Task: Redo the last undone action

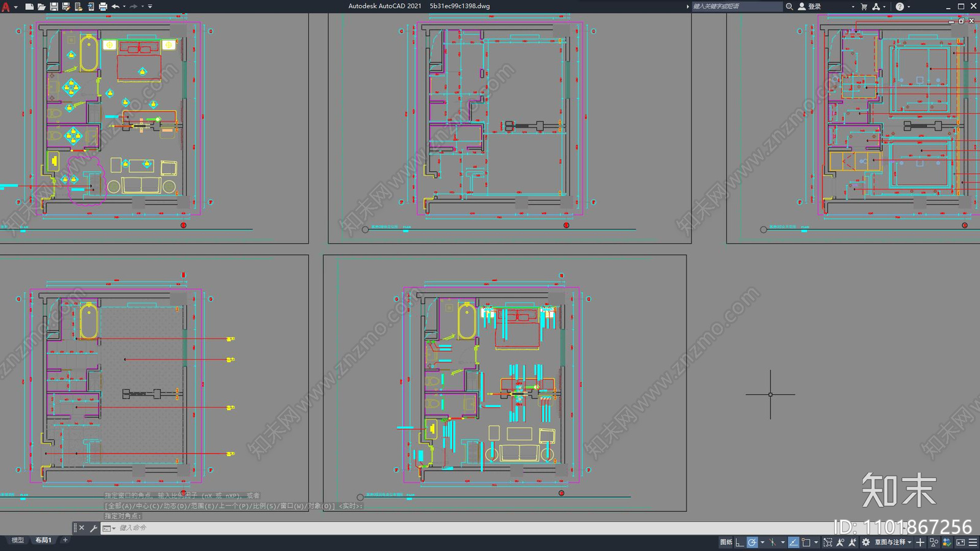Action: 134,7
